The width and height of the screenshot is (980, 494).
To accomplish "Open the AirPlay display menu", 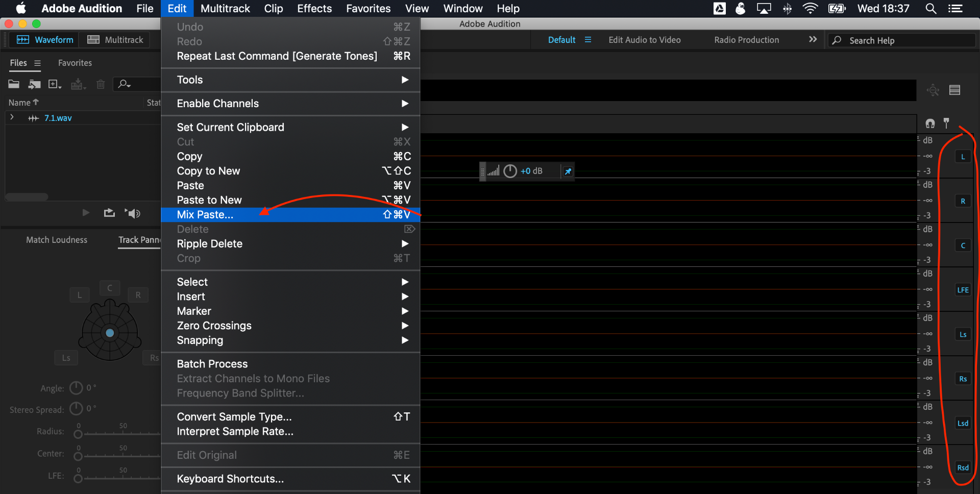I will pyautogui.click(x=764, y=9).
